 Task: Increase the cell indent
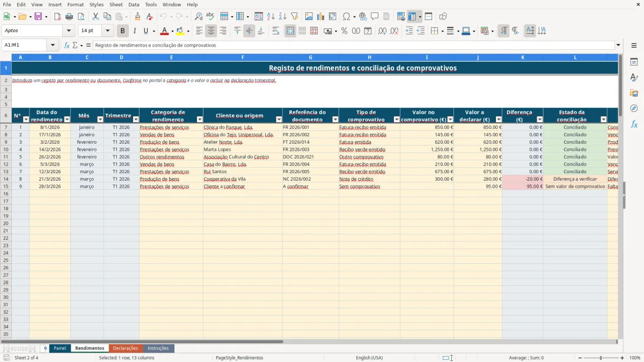409,31
